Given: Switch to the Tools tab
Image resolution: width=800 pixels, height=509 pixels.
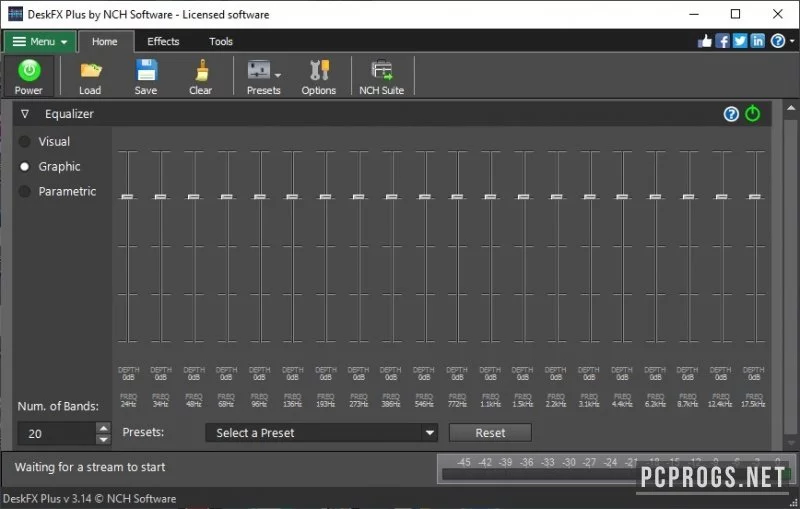Looking at the screenshot, I should [221, 41].
